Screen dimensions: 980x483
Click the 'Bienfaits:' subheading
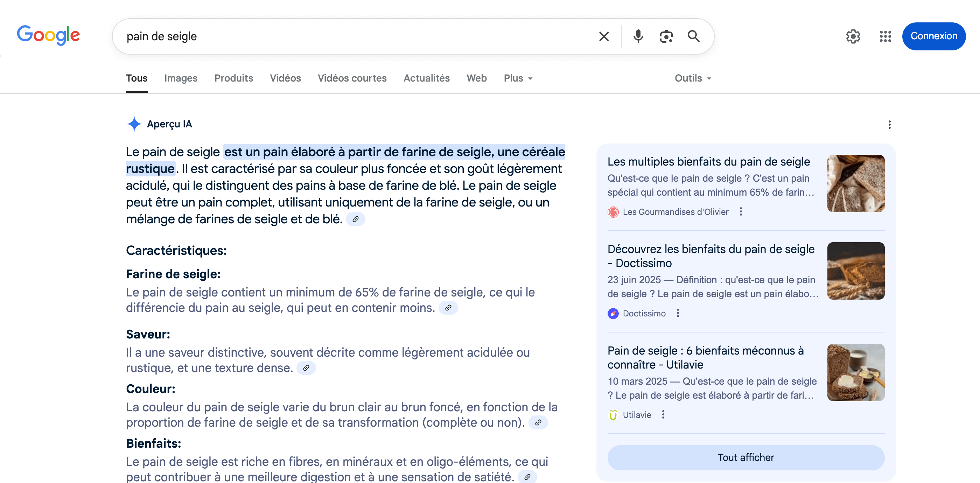click(x=154, y=443)
